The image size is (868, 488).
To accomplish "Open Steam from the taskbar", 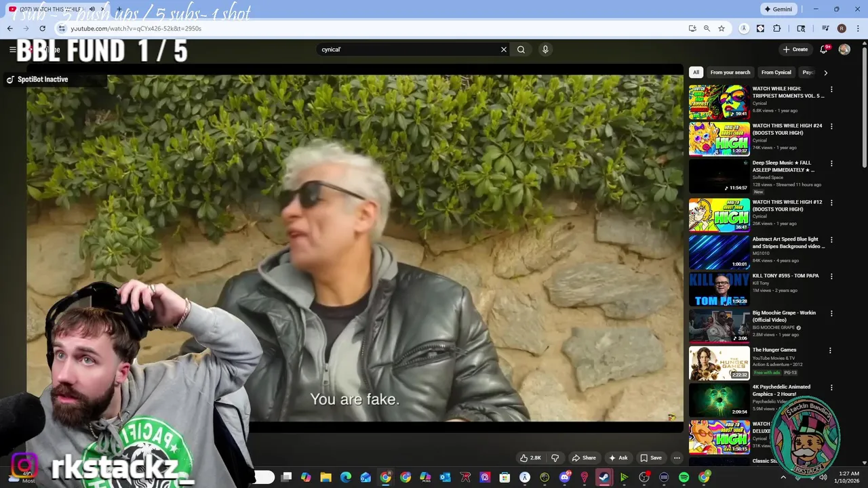I will [603, 477].
